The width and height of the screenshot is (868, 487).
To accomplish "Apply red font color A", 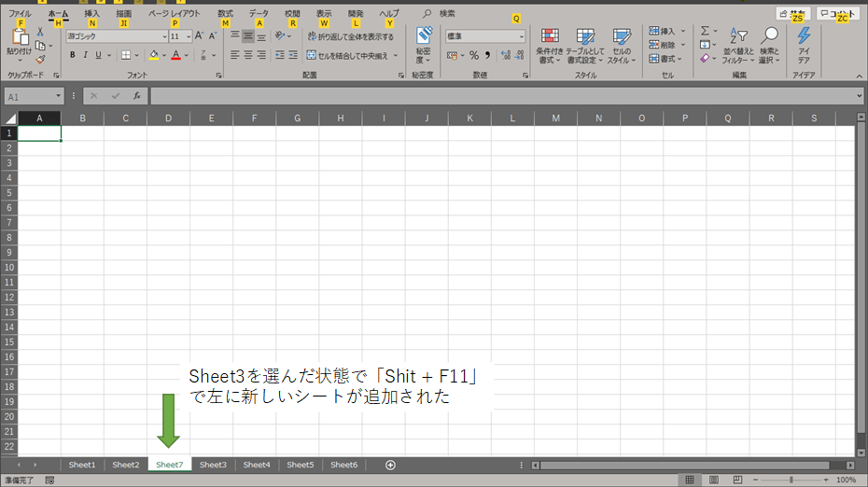I will click(x=176, y=55).
